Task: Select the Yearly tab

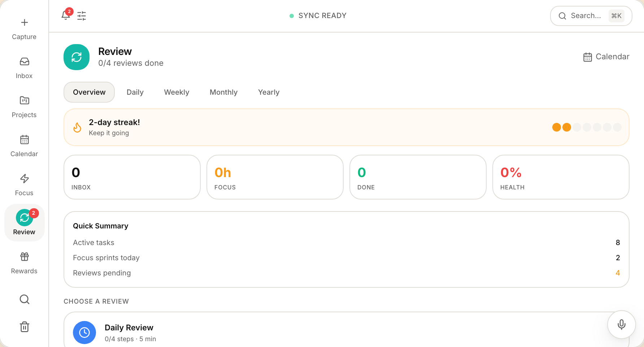Action: (x=269, y=92)
